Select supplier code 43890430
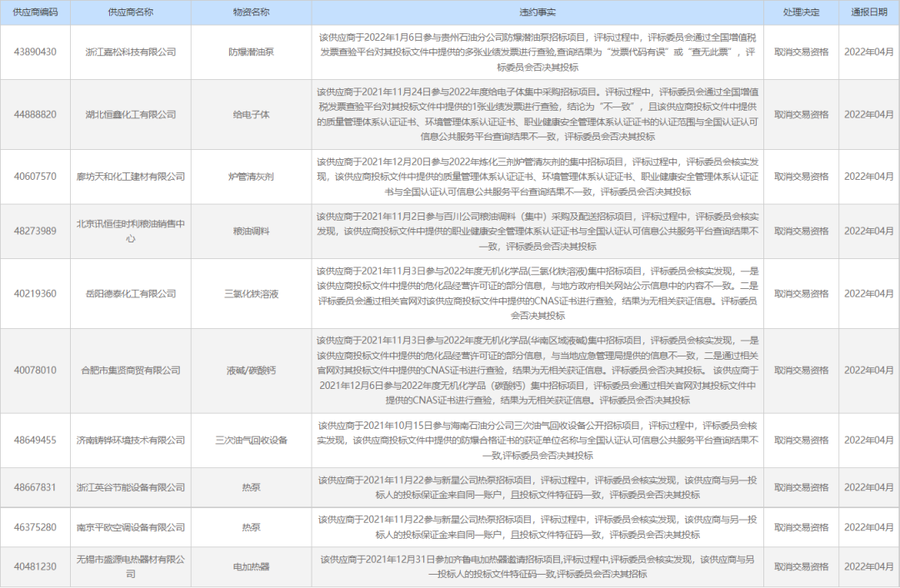This screenshot has height=588, width=900. (x=35, y=52)
